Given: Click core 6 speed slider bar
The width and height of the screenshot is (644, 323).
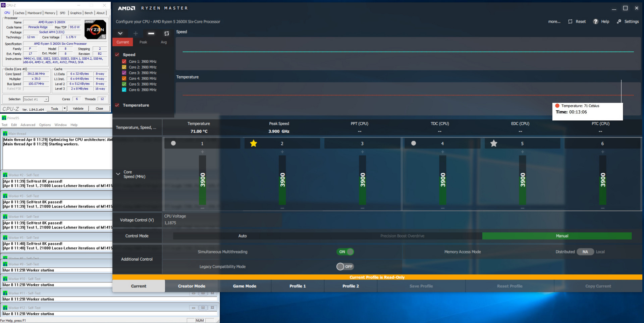Looking at the screenshot, I should click(x=603, y=180).
